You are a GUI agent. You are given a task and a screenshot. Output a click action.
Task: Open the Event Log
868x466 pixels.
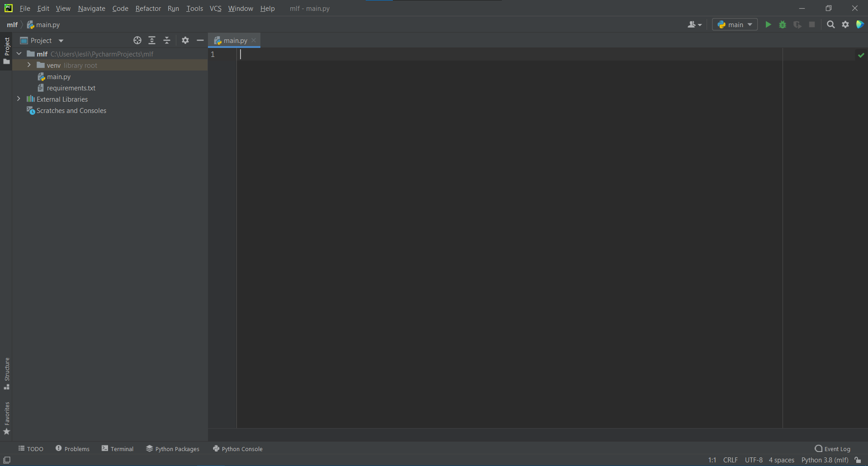click(833, 449)
